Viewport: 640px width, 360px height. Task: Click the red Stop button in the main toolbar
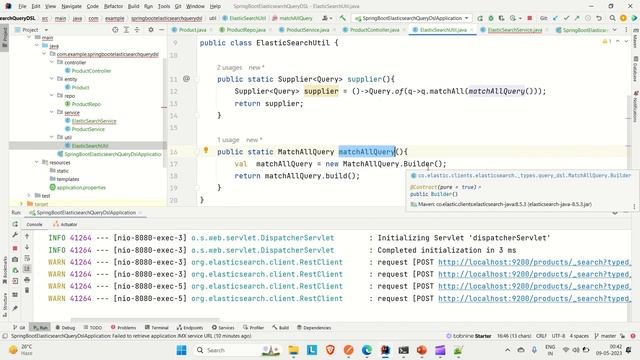(x=530, y=18)
